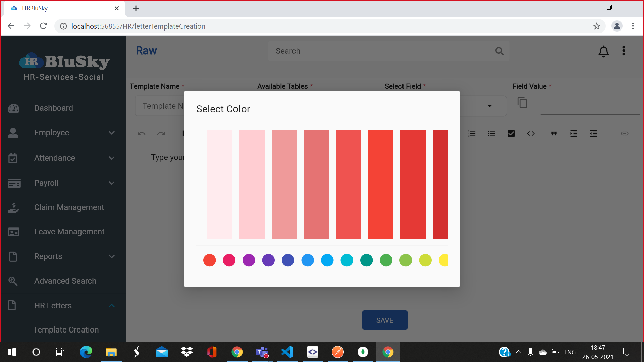The image size is (644, 362).
Task: Open the code view with the angle brackets icon
Action: (x=531, y=133)
